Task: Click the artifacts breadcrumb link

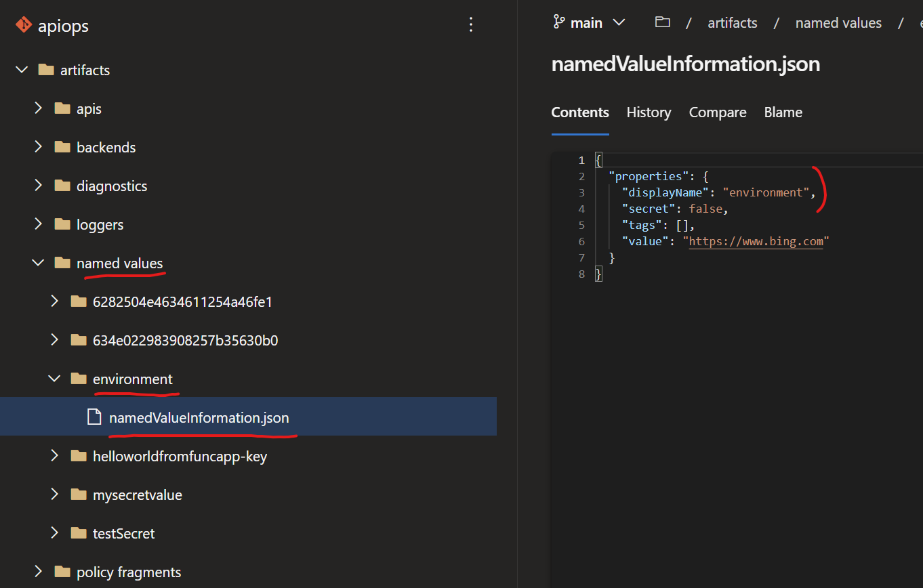Action: click(x=732, y=22)
